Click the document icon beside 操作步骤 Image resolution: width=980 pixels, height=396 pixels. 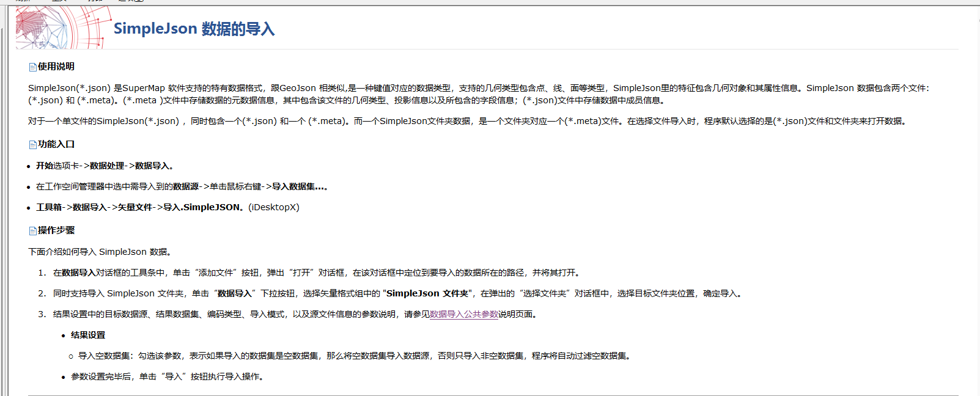[x=33, y=231]
